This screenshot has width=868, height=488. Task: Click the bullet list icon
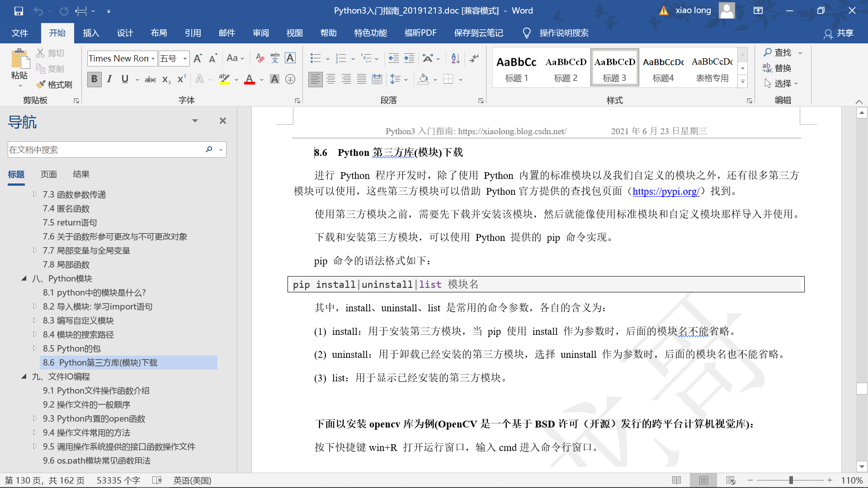click(x=315, y=58)
